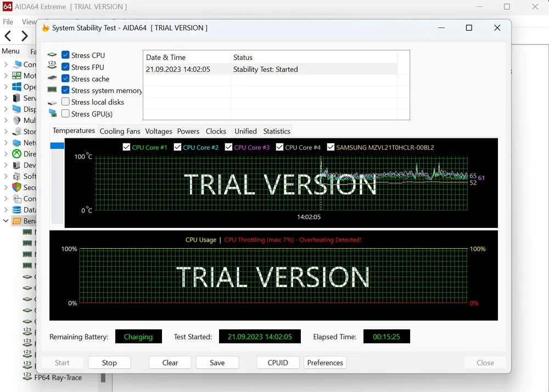
Task: Expand the Computer node at the top of the tree
Action: point(6,64)
